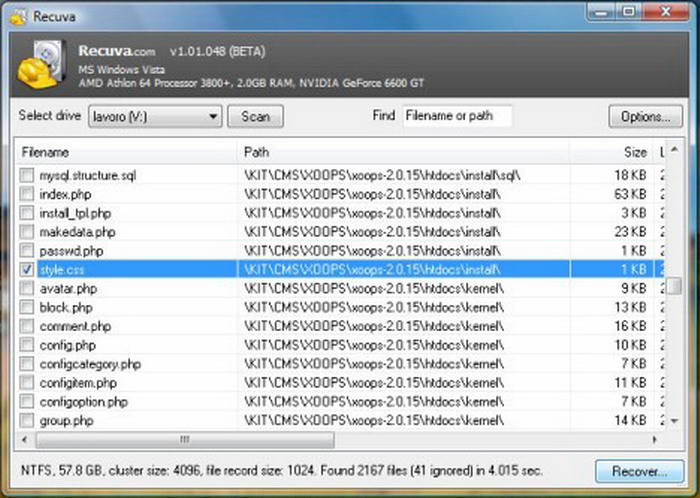The height and width of the screenshot is (498, 700).
Task: Click the Recuva.com header link text
Action: [117, 51]
